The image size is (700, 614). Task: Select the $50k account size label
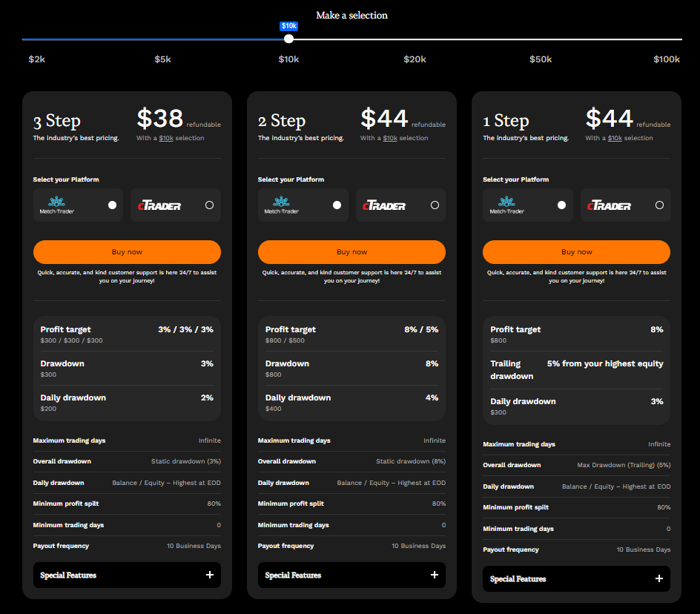click(x=540, y=59)
